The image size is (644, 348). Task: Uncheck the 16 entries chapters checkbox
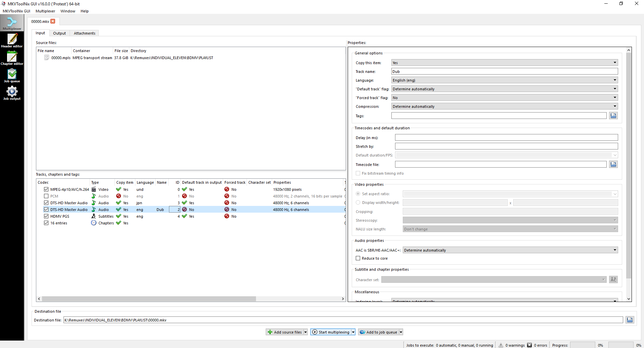[46, 223]
